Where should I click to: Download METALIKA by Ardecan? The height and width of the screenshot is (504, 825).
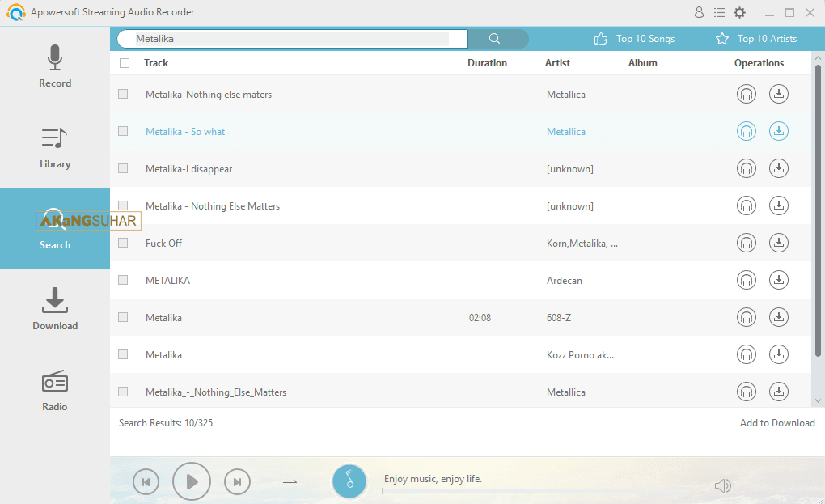pyautogui.click(x=779, y=280)
